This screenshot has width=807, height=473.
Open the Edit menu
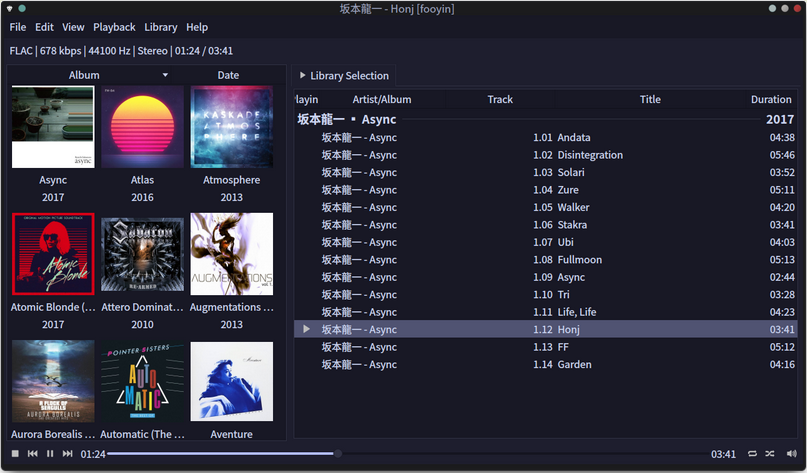pos(44,27)
